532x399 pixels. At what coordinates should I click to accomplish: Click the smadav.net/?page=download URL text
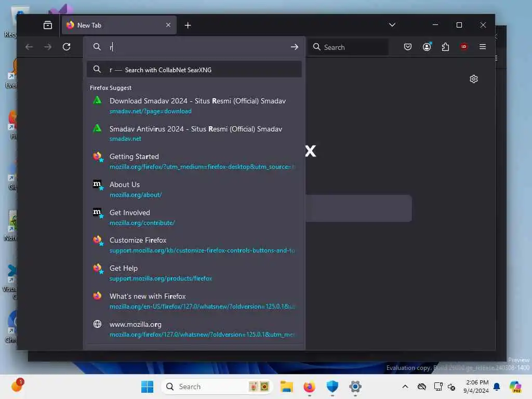click(x=150, y=111)
